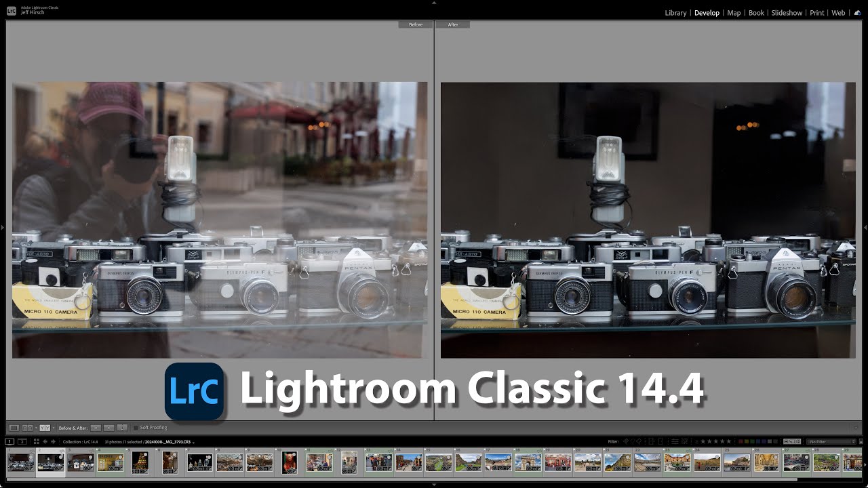Viewport: 868px width, 488px height.
Task: Open Grid view from filmstrip header
Action: [37, 442]
